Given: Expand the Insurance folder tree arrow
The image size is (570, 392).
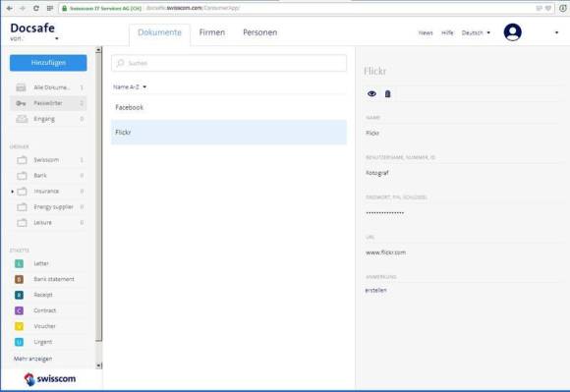Looking at the screenshot, I should (13, 192).
